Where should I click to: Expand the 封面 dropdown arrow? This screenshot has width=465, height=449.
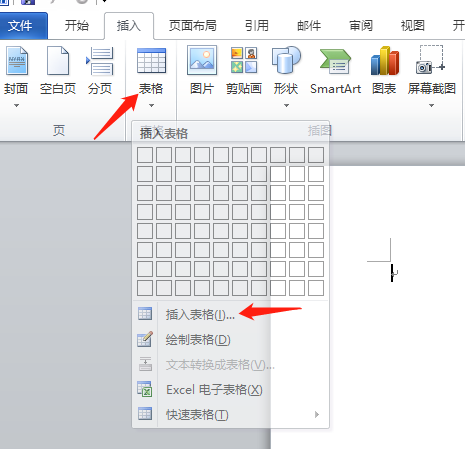click(16, 105)
